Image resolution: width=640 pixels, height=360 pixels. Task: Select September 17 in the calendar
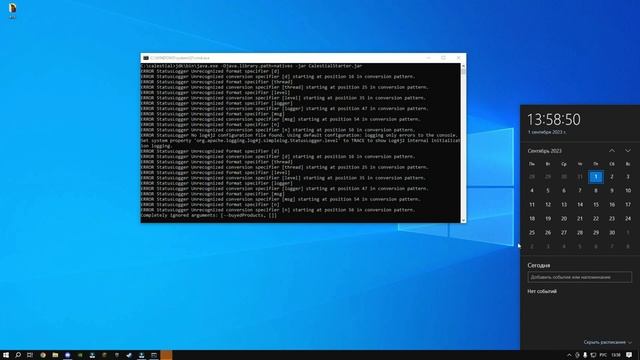coord(628,204)
